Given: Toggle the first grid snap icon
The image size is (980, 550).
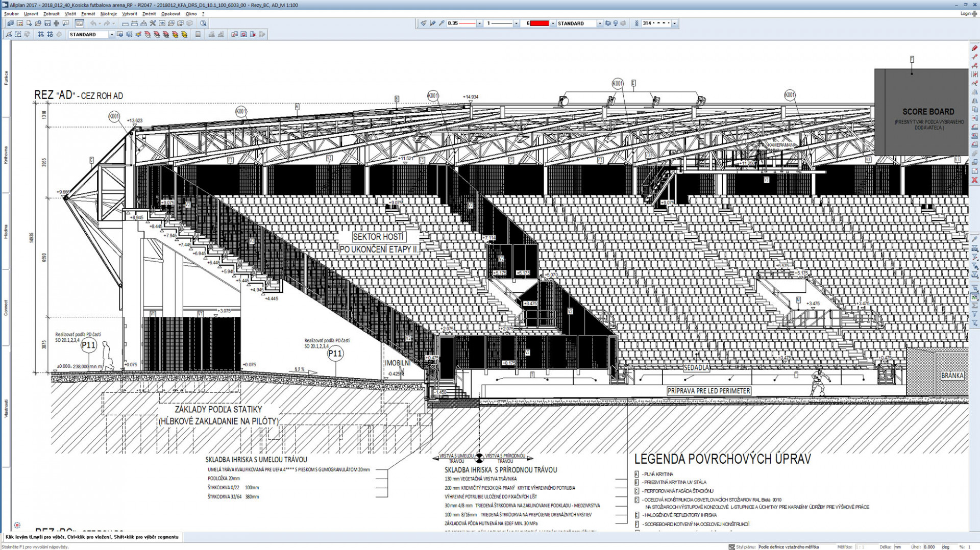Looking at the screenshot, I should (x=40, y=35).
